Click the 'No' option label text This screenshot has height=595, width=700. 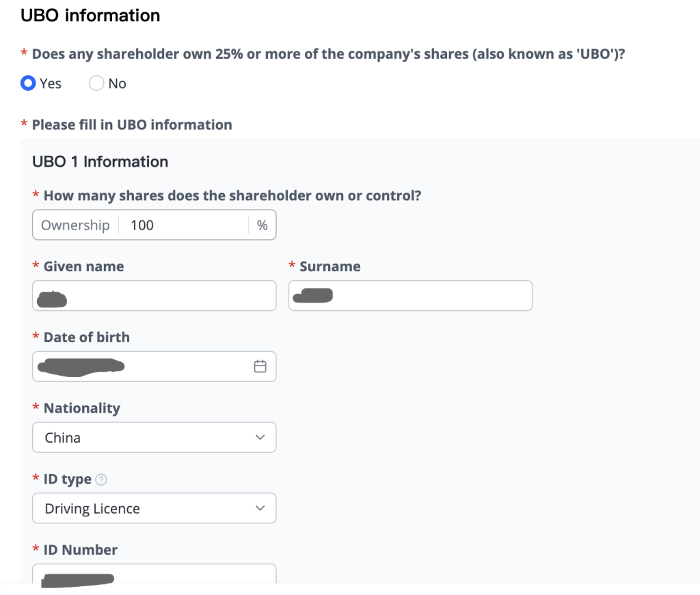pyautogui.click(x=117, y=83)
